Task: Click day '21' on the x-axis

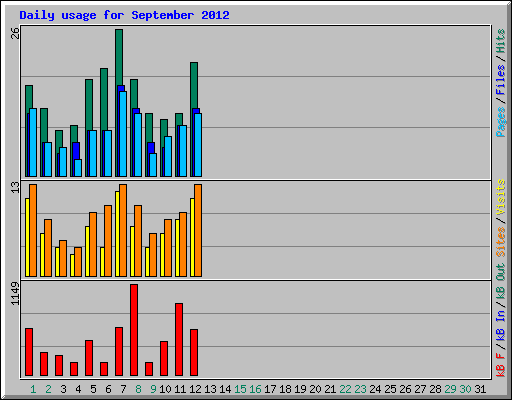Action: click(330, 389)
